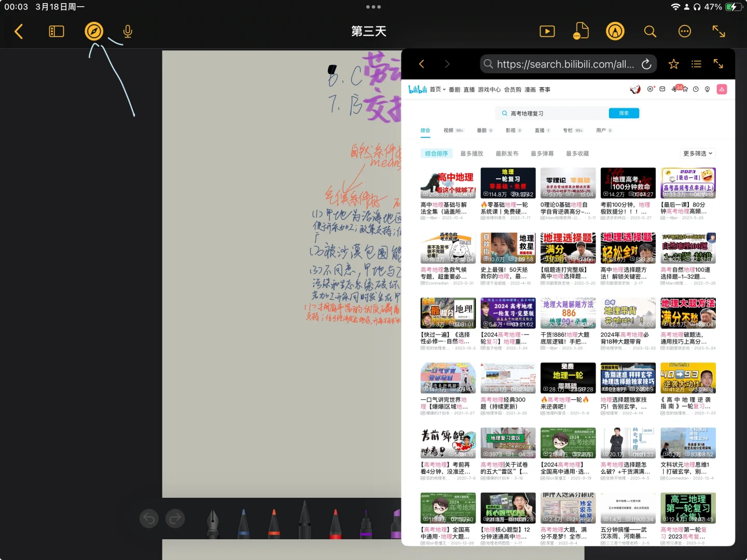Open the 高三地理第一轮复习 video thumbnail
The image size is (747, 560).
[x=688, y=508]
